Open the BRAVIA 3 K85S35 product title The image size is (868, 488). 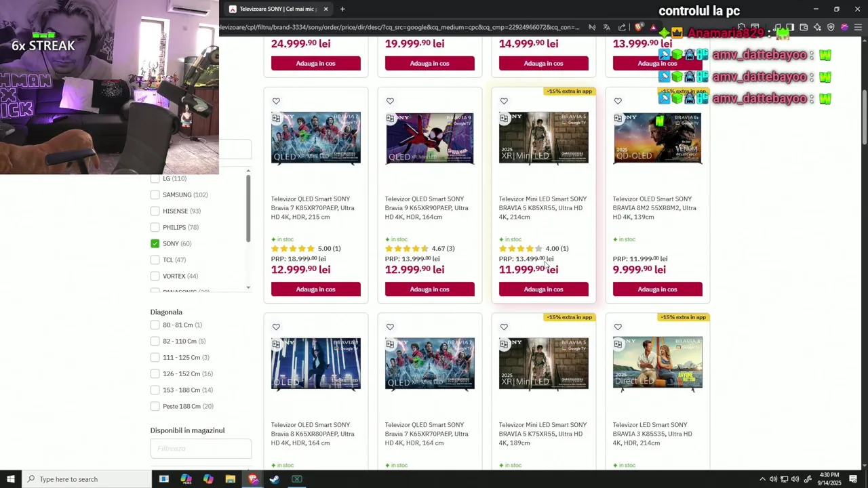pos(652,434)
